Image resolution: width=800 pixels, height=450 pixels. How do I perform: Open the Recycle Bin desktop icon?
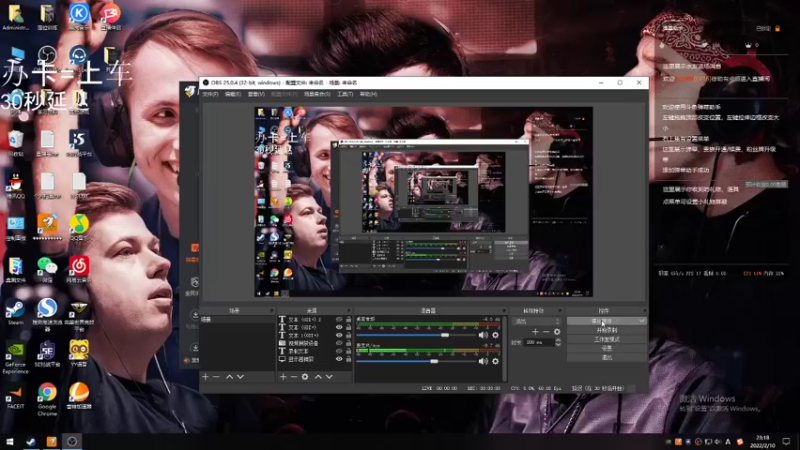point(15,143)
